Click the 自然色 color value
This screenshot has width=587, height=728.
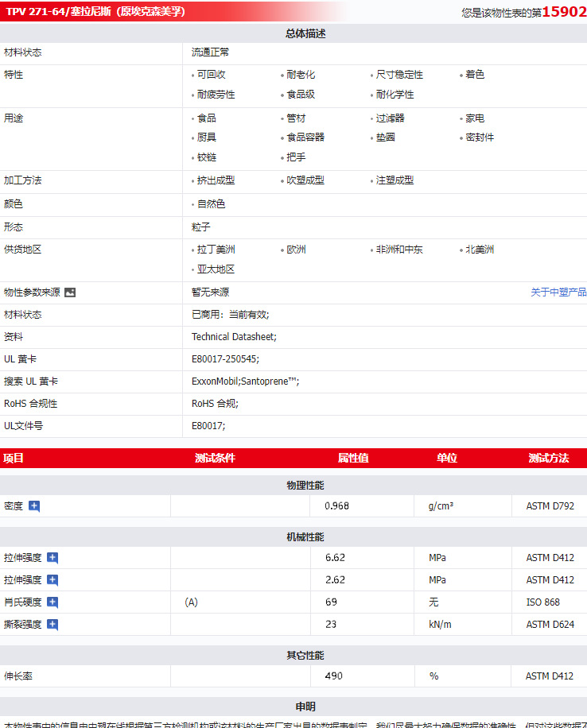click(x=211, y=204)
